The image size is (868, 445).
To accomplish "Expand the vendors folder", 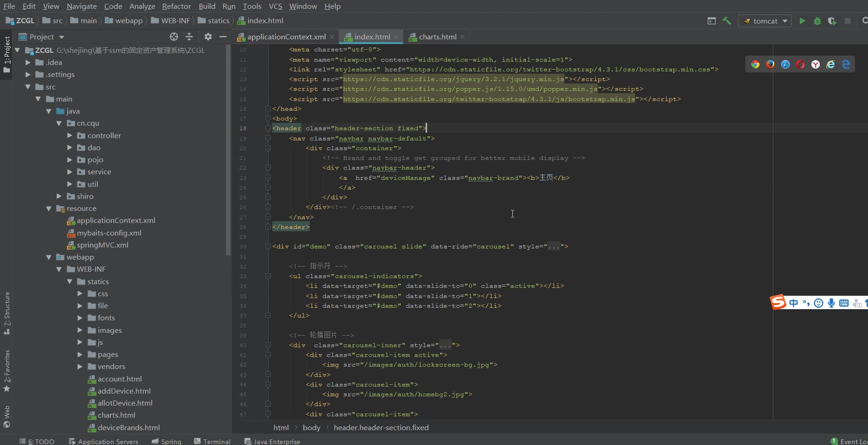I will coord(80,366).
